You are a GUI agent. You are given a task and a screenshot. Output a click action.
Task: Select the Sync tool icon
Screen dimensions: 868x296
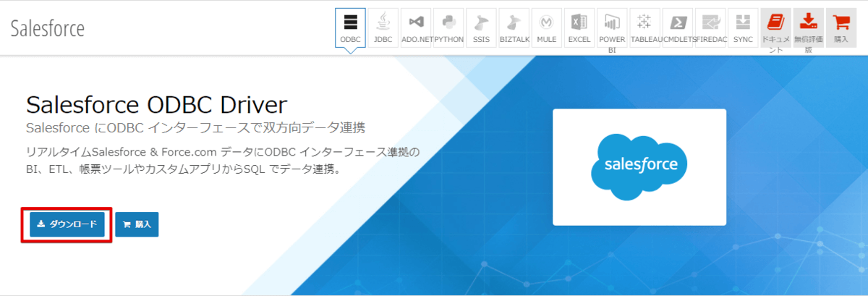(743, 28)
